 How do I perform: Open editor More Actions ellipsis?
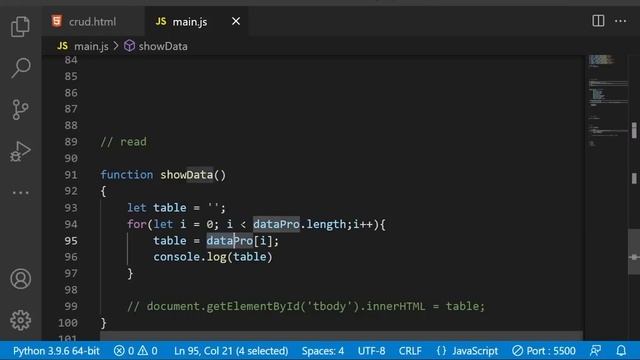point(620,21)
